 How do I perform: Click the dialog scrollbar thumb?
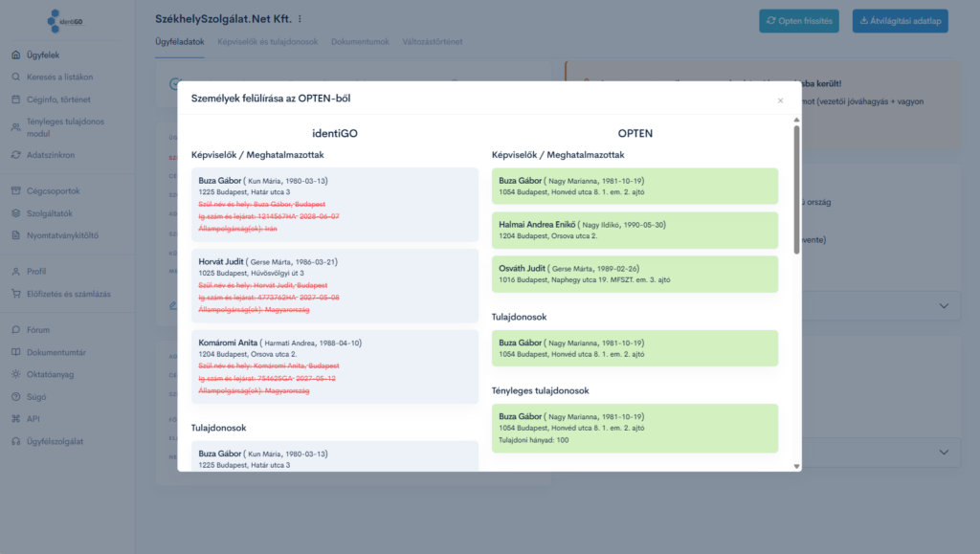click(796, 189)
